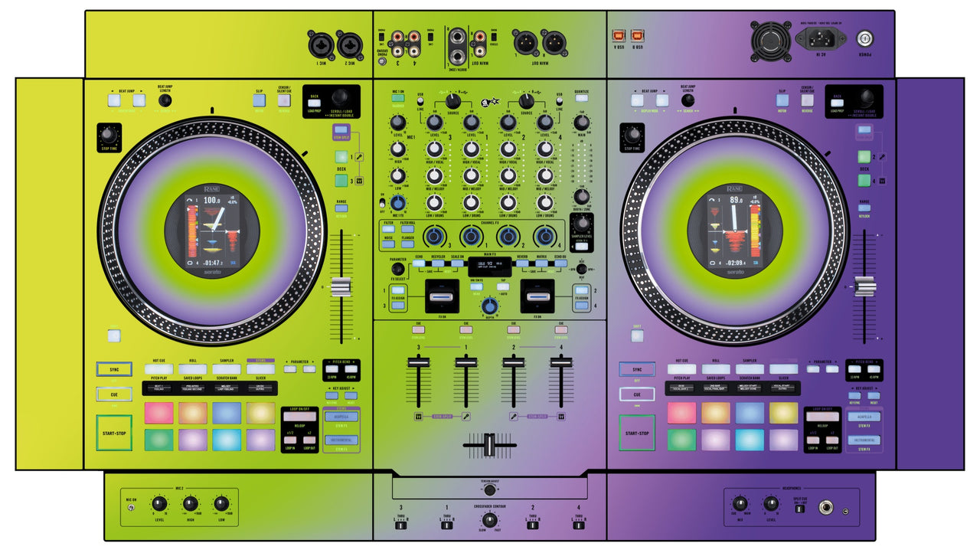Viewport: 980px width, 553px height.
Task: Toggle the Range/Keylock button on left deck
Action: (341, 208)
